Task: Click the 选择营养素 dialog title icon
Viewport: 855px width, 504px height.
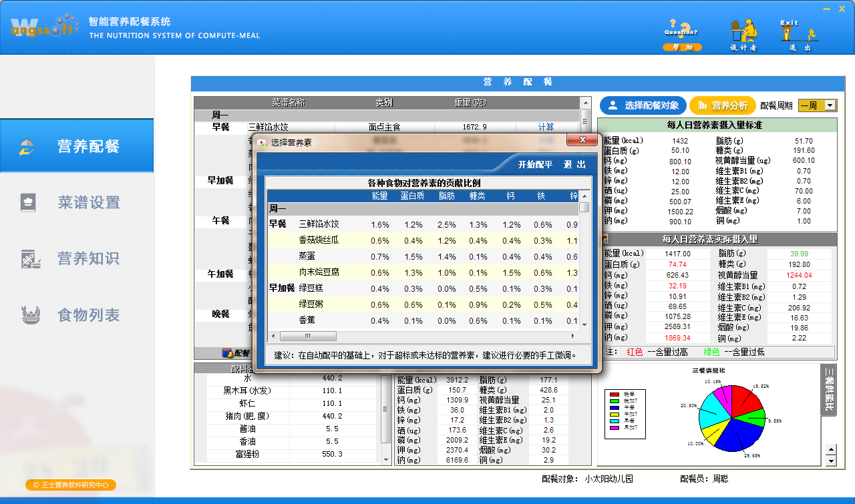Action: [263, 142]
